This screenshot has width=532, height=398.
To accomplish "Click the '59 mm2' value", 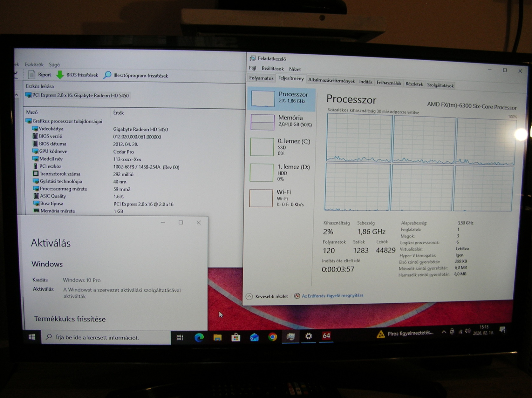I will (x=122, y=189).
